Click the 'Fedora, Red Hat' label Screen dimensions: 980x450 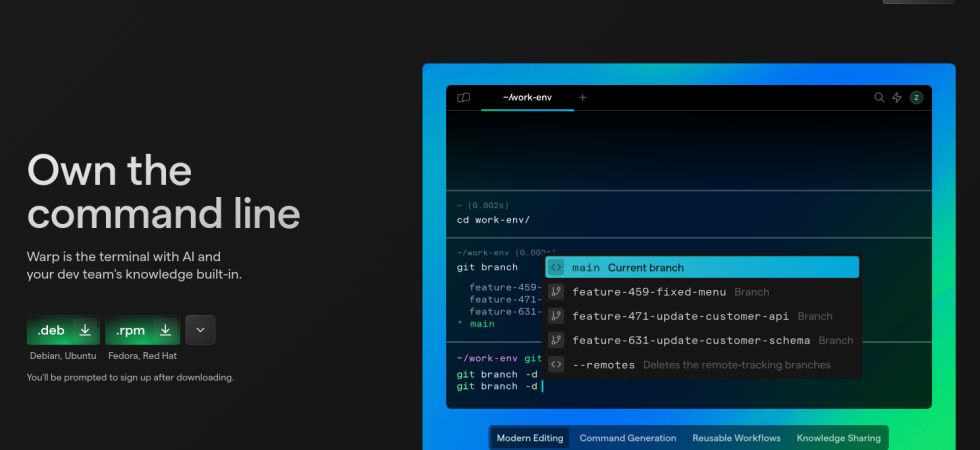[x=142, y=356]
